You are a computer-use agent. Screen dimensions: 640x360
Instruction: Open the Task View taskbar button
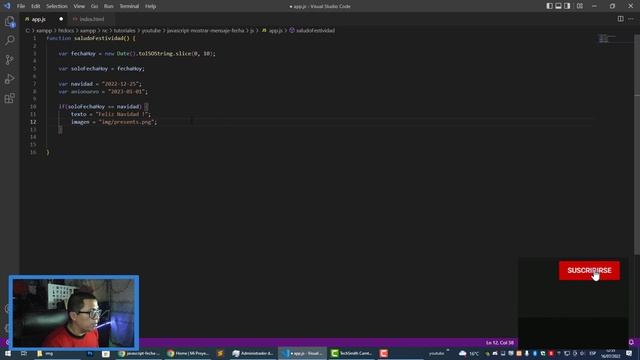click(23, 353)
